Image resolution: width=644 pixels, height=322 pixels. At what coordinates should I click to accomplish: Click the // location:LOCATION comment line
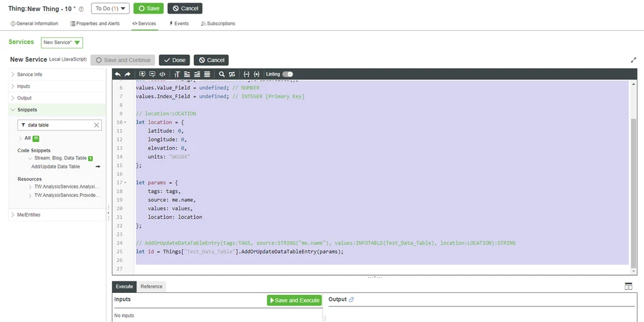pos(166,114)
